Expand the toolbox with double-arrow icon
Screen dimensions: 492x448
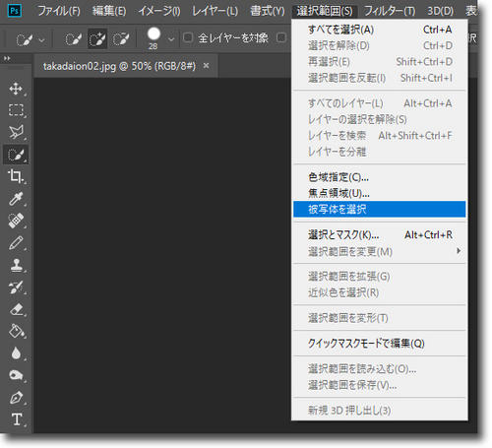click(7, 58)
